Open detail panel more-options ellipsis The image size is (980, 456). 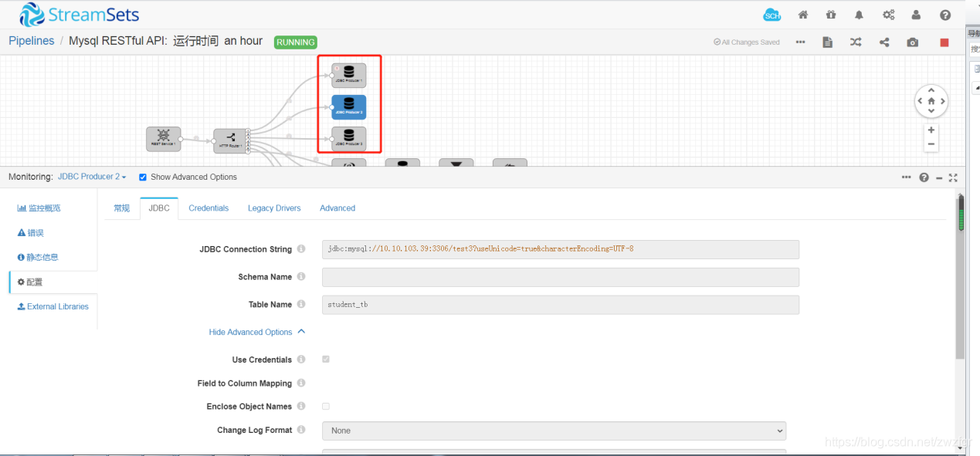pos(906,177)
